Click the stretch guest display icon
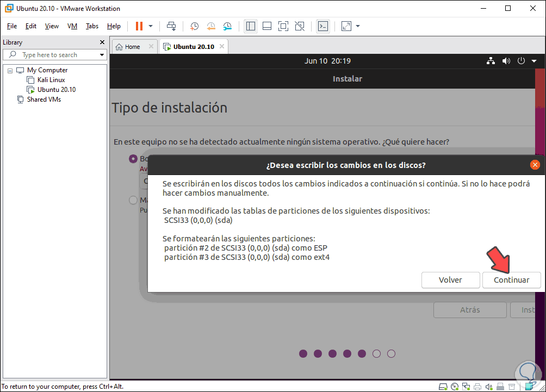Image resolution: width=546 pixels, height=392 pixels. tap(346, 26)
